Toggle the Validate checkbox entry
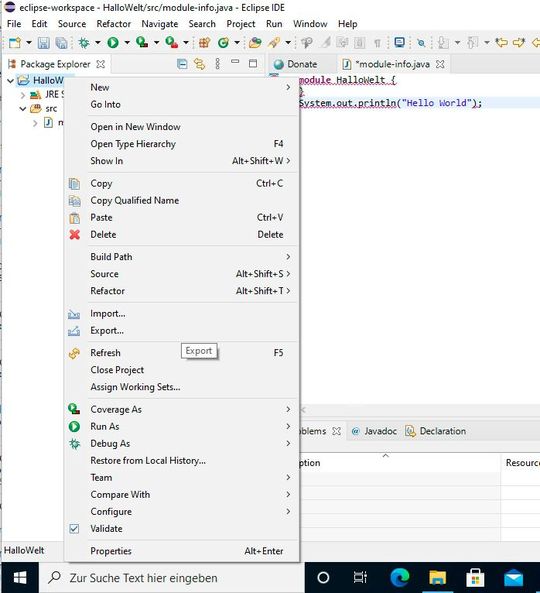Viewport: 540px width, 593px height. 182,529
